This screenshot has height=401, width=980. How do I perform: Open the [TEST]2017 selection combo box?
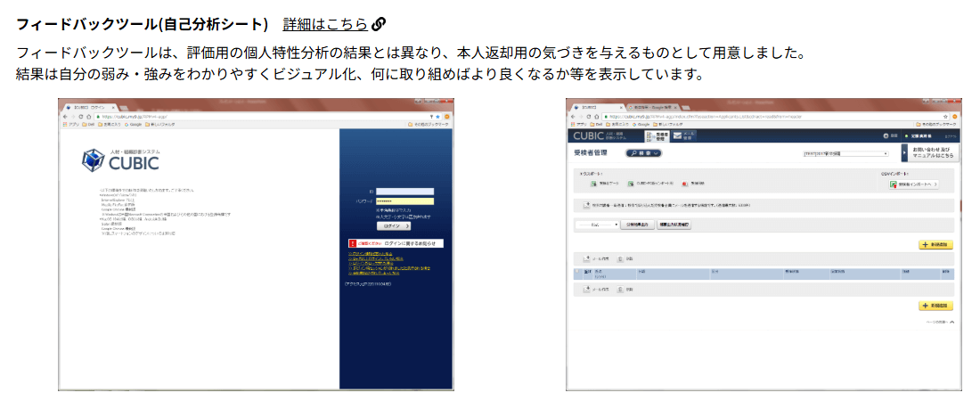coord(845,153)
